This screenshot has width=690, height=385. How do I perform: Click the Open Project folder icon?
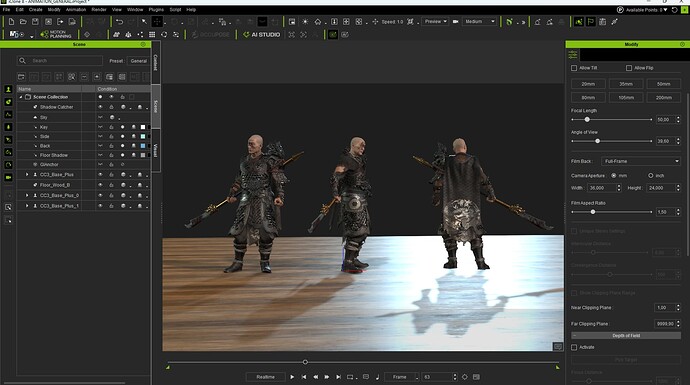click(x=23, y=22)
